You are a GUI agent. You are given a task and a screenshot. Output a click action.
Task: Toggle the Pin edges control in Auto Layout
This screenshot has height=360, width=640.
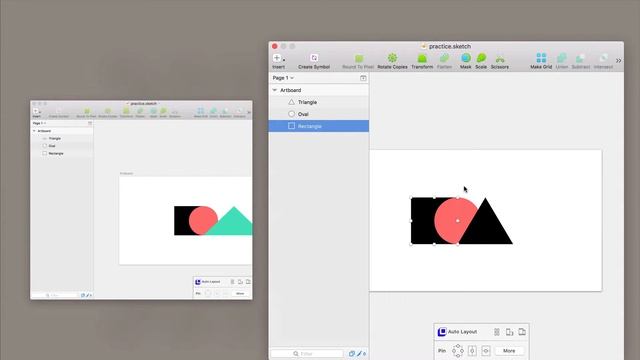[458, 351]
